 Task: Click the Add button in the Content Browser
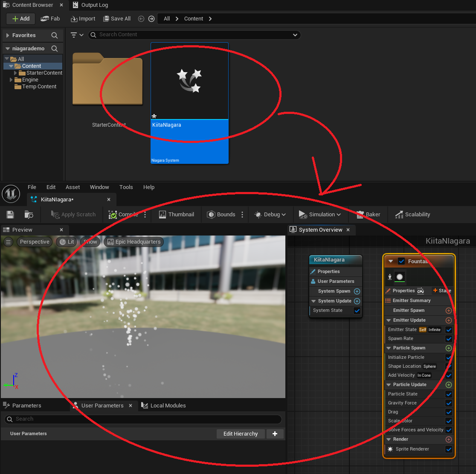tap(20, 18)
